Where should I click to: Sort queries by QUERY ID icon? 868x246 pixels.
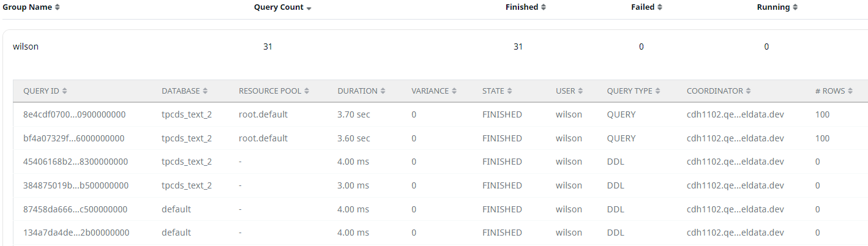65,91
